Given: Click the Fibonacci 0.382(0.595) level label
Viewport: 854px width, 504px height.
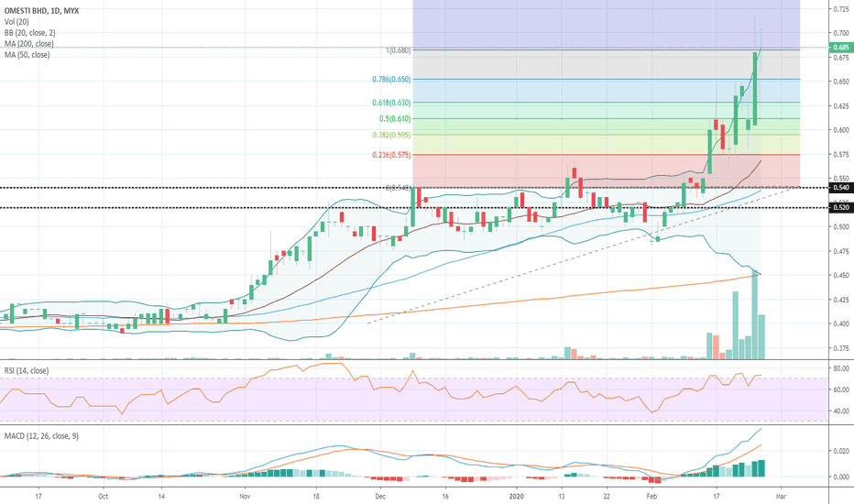Looking at the screenshot, I should 391,135.
